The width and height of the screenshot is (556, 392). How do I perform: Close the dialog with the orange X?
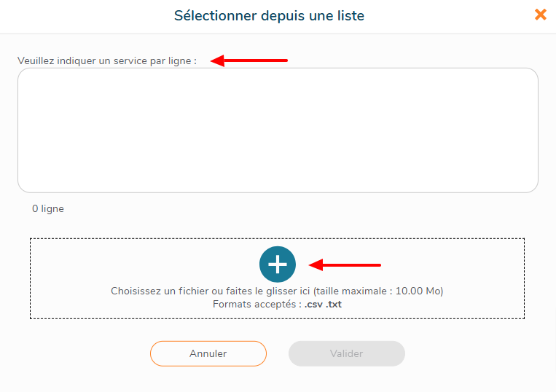pyautogui.click(x=541, y=15)
